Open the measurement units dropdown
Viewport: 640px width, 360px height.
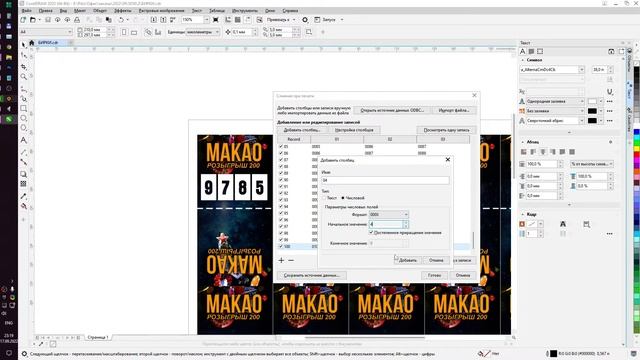click(217, 31)
